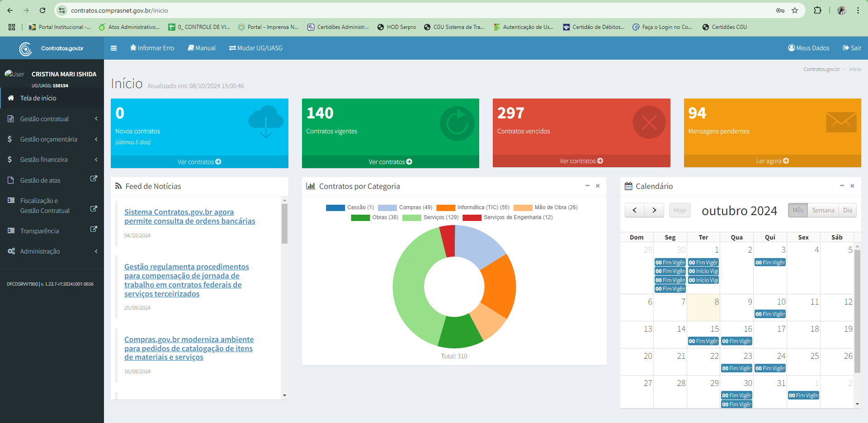Toggle Compras legend swatch
Viewport: 868px width, 423px height.
coord(387,207)
